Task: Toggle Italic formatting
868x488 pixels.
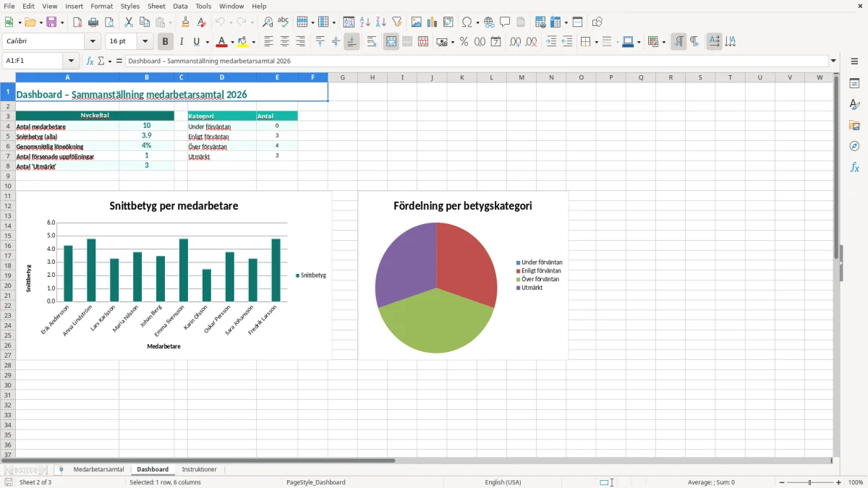Action: click(x=182, y=42)
